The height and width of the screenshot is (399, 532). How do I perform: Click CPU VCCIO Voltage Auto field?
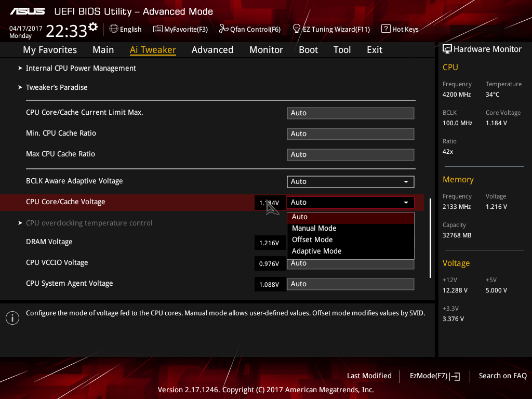tap(351, 264)
